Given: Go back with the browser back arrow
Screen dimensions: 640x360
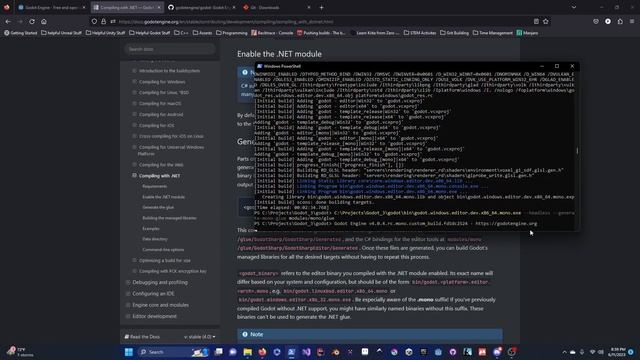Looking at the screenshot, I should tap(8, 22).
